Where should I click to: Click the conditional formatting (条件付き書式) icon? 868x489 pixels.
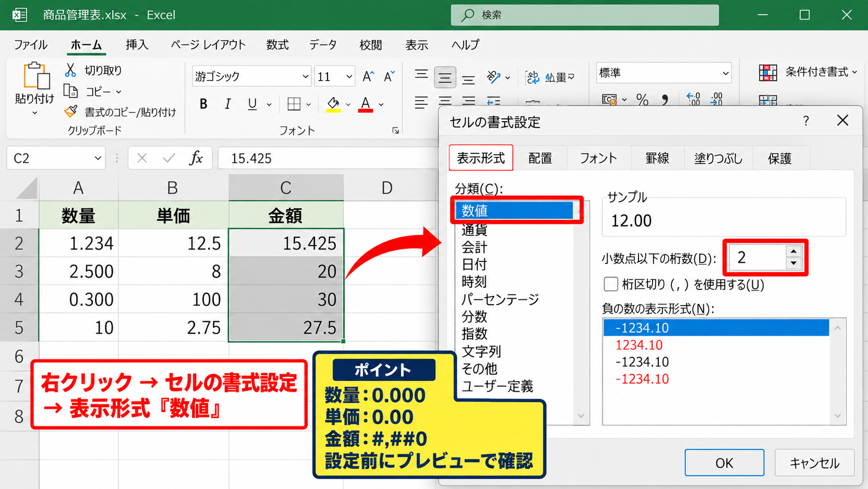point(768,73)
